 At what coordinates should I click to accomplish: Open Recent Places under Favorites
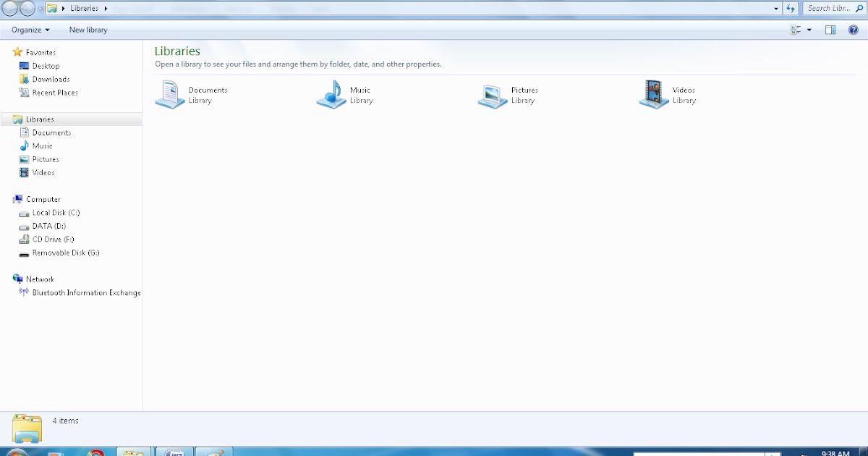(x=55, y=93)
